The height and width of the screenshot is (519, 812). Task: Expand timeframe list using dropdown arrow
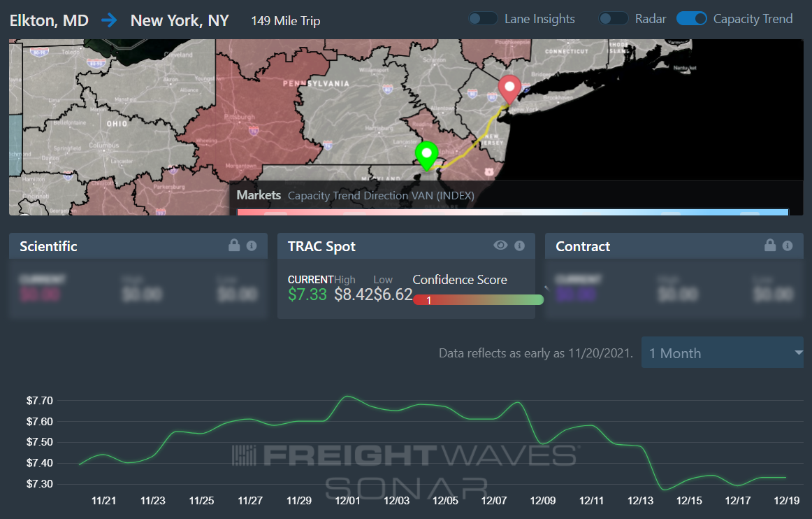tap(799, 353)
